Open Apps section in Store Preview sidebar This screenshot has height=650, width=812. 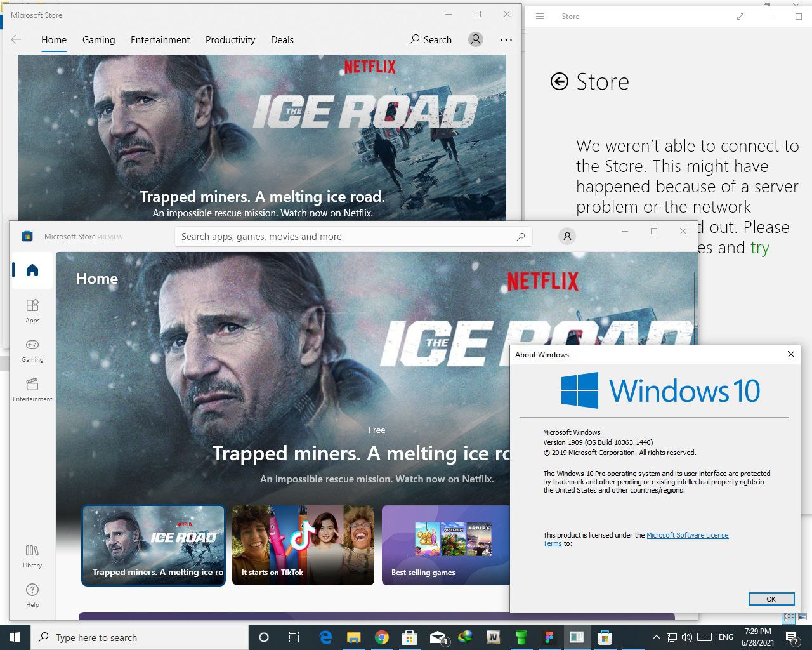coord(32,310)
